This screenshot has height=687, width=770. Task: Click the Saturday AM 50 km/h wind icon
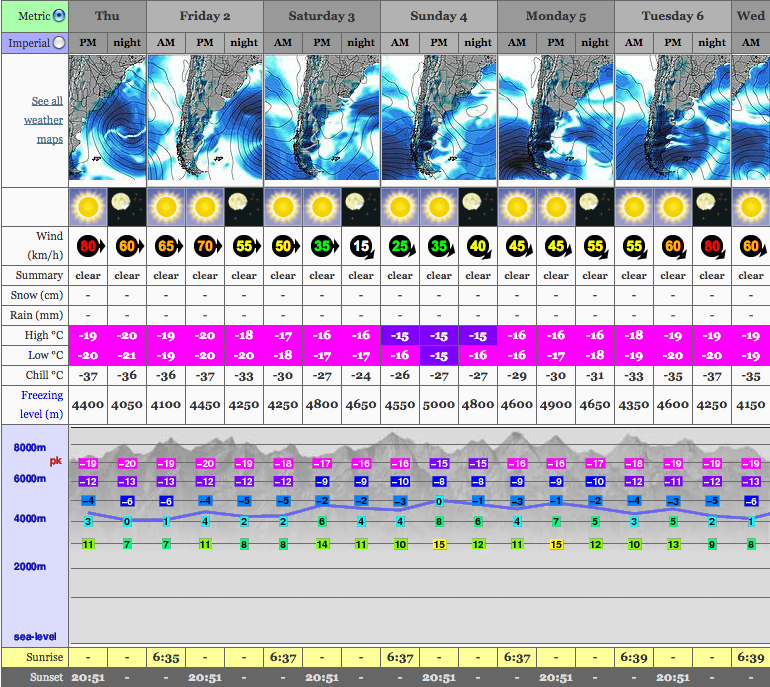click(285, 246)
